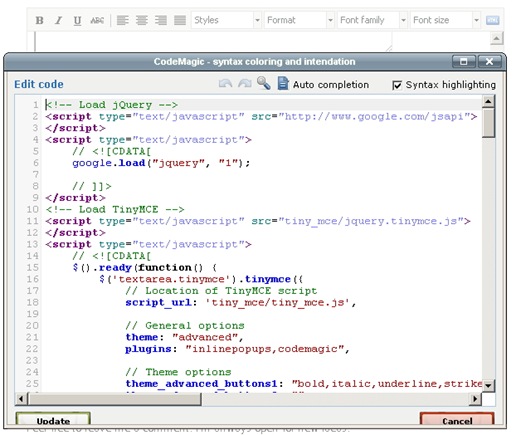
Task: Click the 'Load TinyMCE' comment line
Action: pos(115,209)
